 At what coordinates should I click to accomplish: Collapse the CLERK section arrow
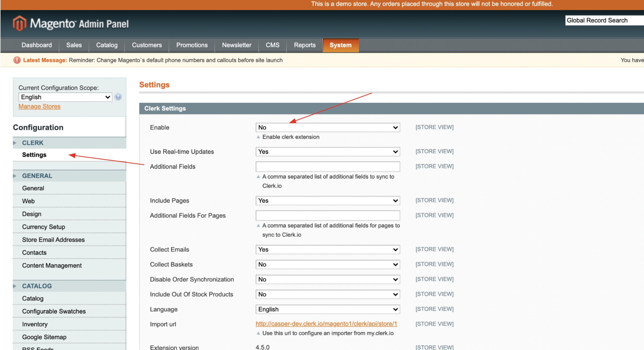click(15, 143)
